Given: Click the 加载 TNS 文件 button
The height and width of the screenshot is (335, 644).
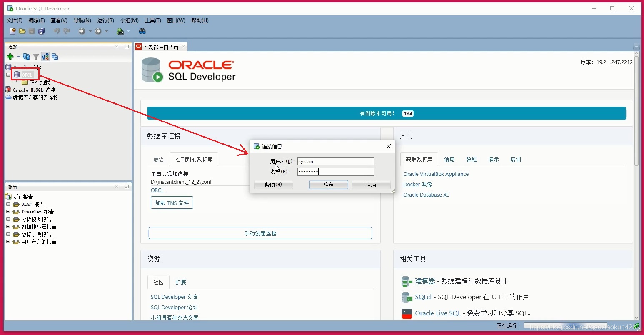Looking at the screenshot, I should pos(172,203).
